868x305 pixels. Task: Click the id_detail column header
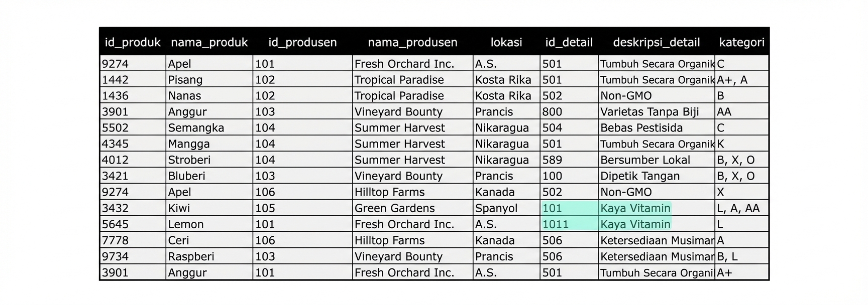(569, 43)
